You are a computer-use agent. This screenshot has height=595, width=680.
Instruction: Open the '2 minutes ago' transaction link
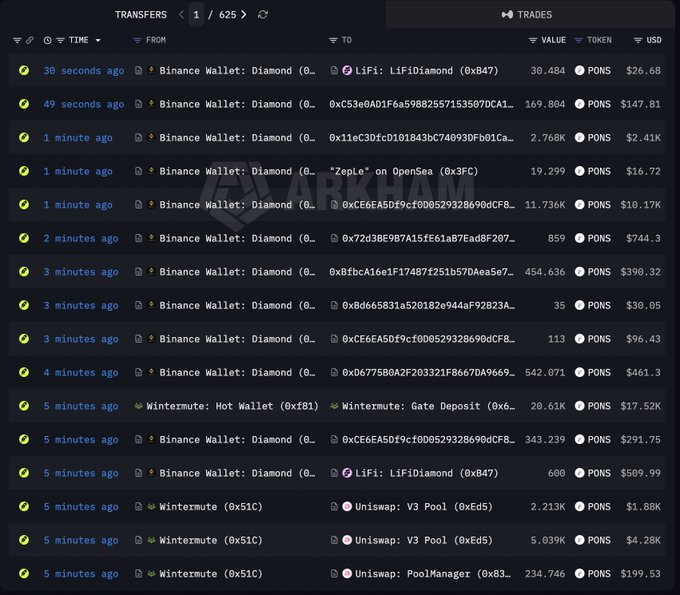click(x=81, y=239)
